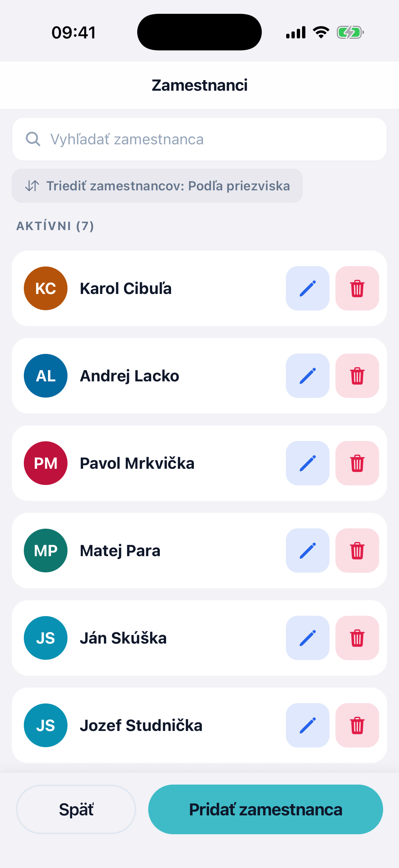Open the Matej Para employee row
Screen dimensions: 399x868
(x=199, y=550)
